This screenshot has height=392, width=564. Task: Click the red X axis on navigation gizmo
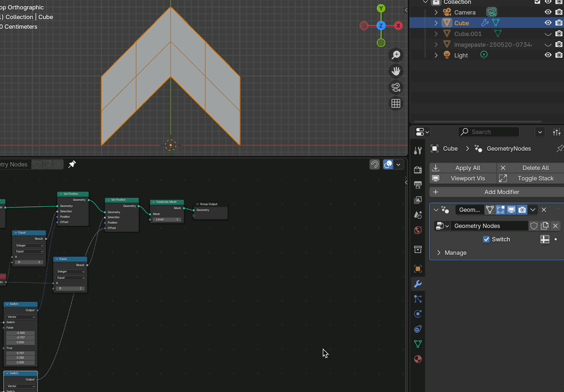point(398,26)
